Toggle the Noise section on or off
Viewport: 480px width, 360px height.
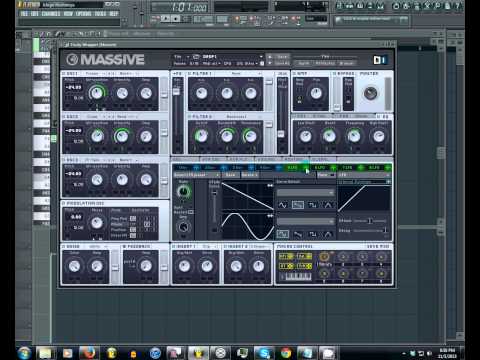(x=64, y=247)
